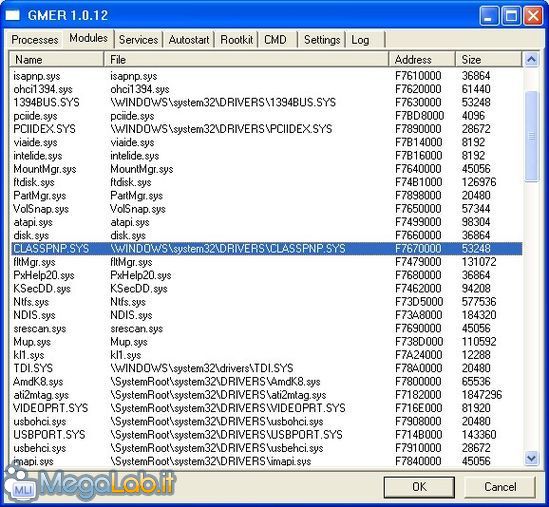
Task: Open the CMD tab
Action: coord(275,40)
